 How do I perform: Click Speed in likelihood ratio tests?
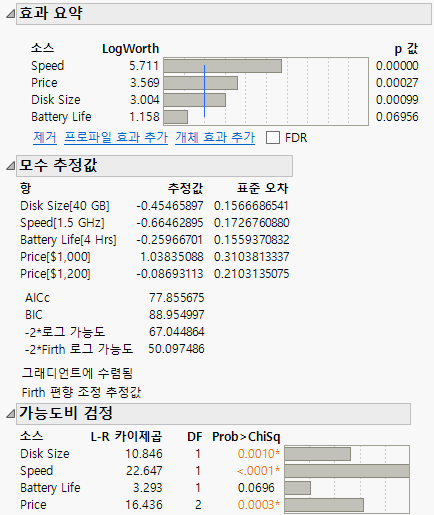point(36,471)
